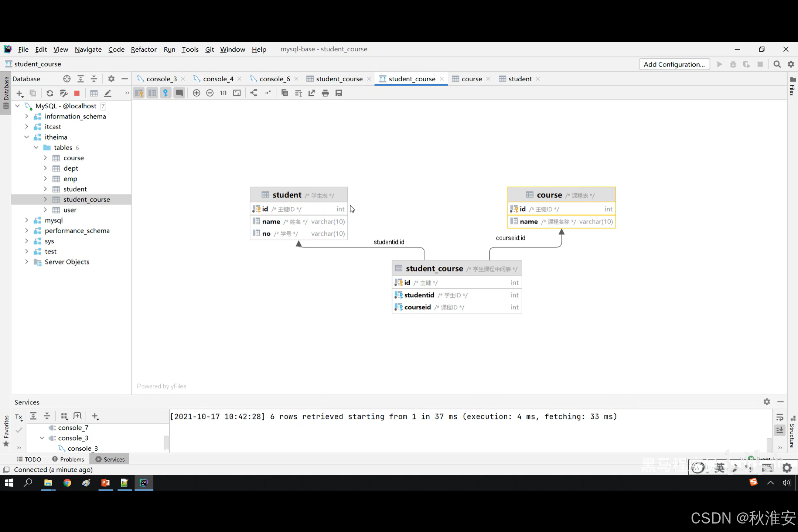This screenshot has height=532, width=798.
Task: Apply current layout to the diagram
Action: [253, 93]
